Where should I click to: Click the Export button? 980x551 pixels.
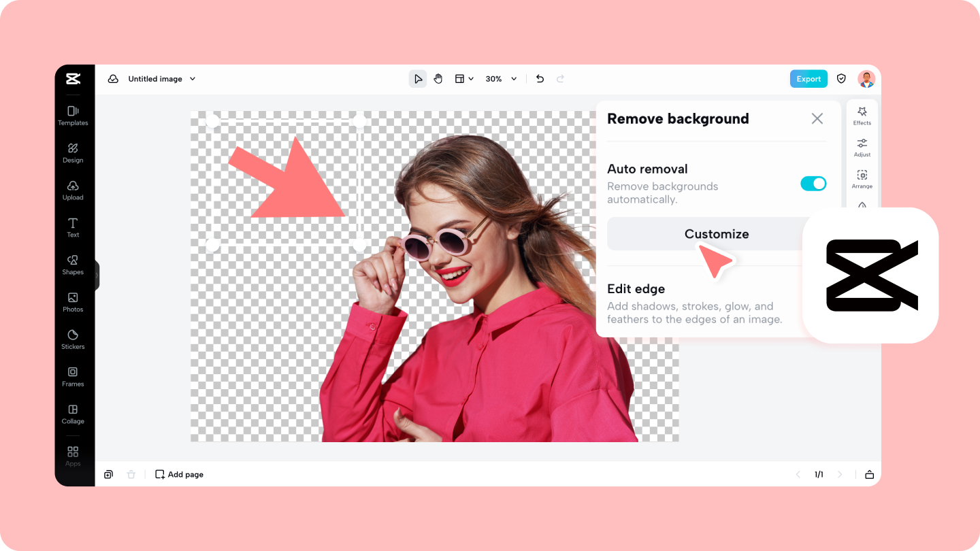click(x=808, y=78)
